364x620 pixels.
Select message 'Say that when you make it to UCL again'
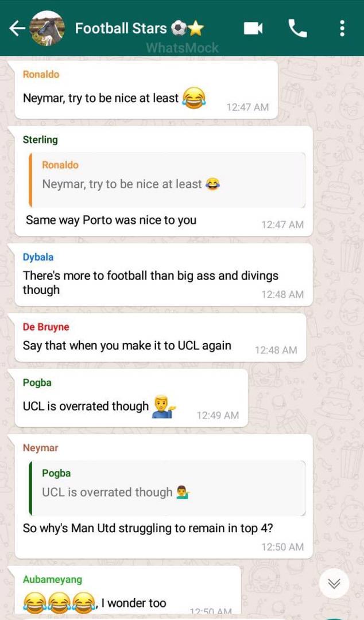(x=160, y=338)
